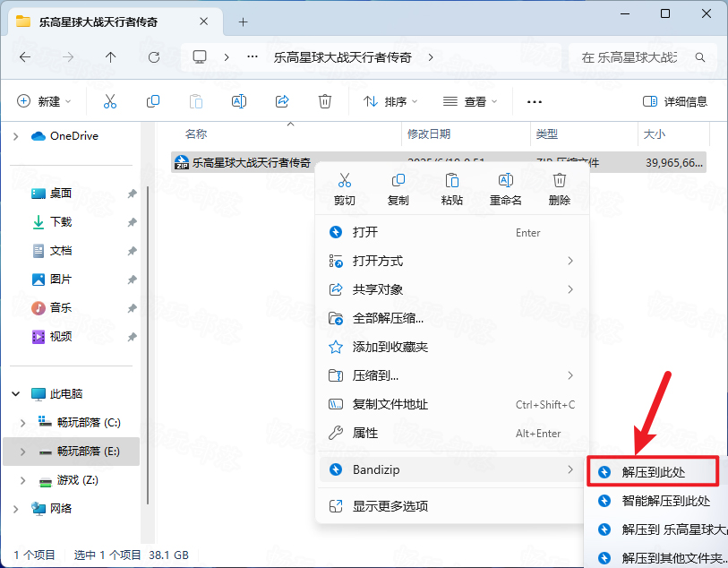Image resolution: width=728 pixels, height=568 pixels.
Task: Click the search magnifier icon
Action: click(x=700, y=57)
